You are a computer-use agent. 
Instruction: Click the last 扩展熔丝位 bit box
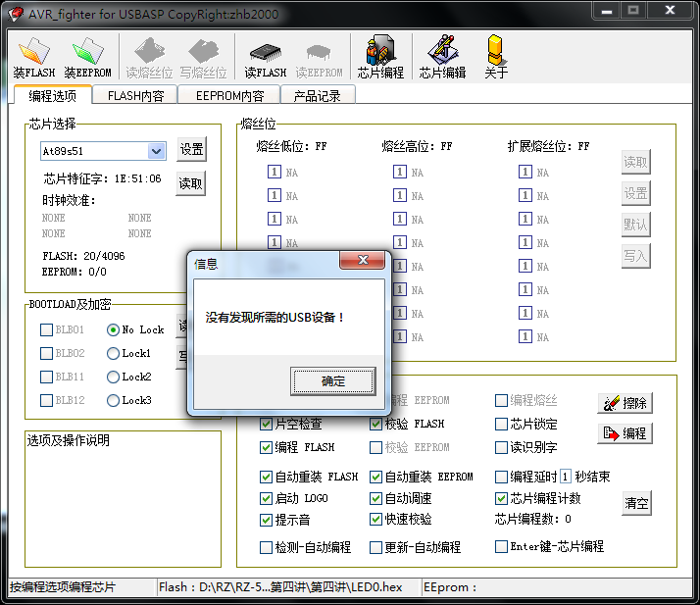525,336
